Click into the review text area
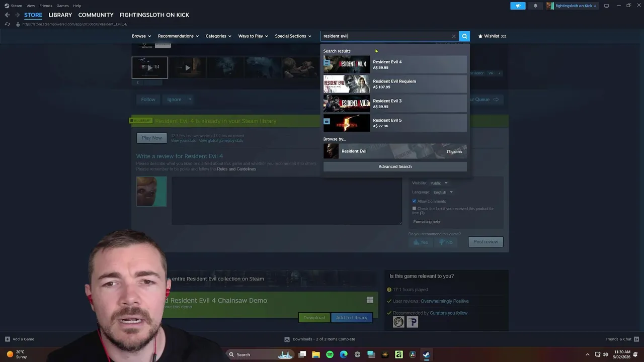 coord(287,200)
